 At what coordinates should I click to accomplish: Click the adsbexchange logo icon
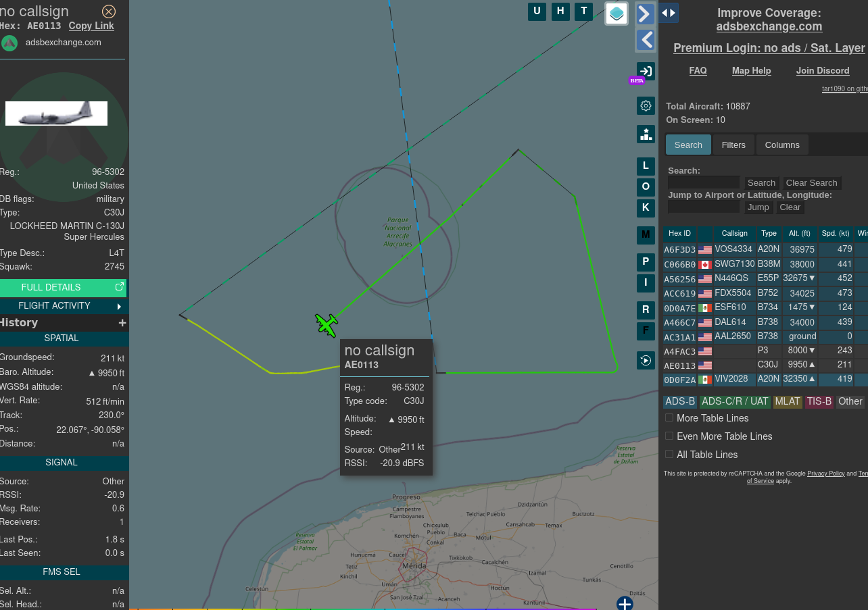click(9, 43)
